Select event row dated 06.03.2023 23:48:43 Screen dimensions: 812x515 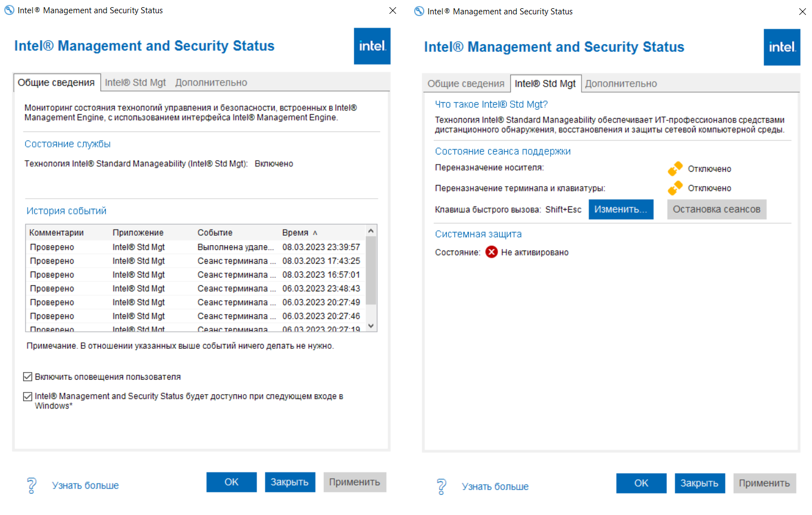(196, 288)
